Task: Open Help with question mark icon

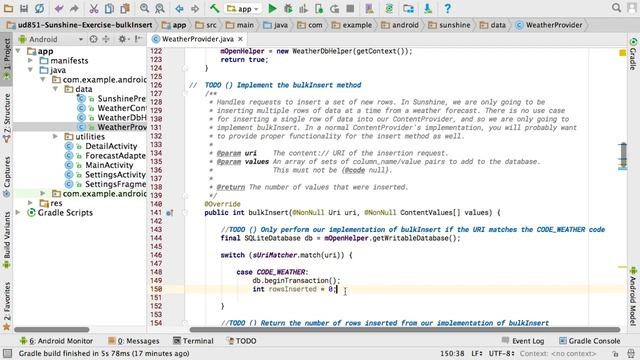Action: coord(447,8)
